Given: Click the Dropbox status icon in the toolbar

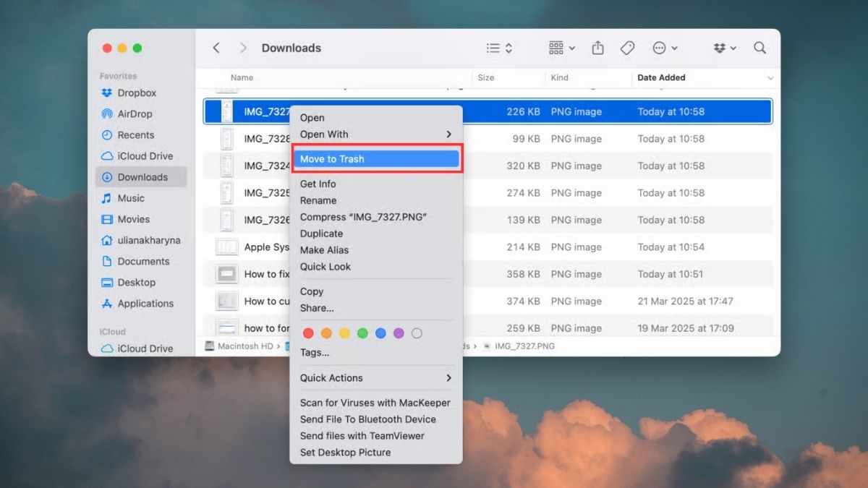Looking at the screenshot, I should [722, 48].
